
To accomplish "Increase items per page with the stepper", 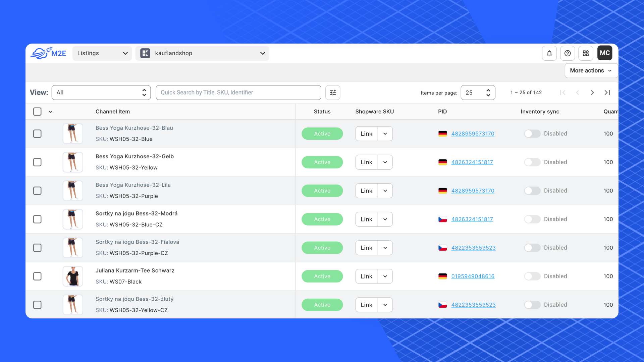I will tap(488, 90).
